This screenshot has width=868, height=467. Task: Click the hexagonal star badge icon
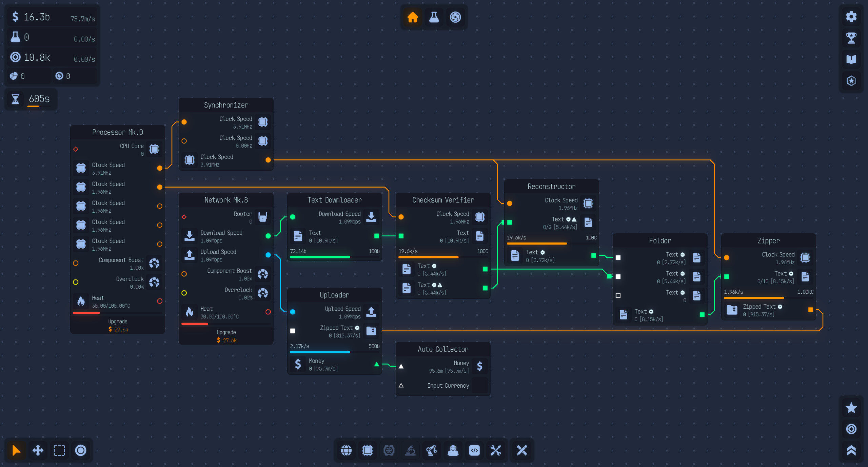(x=851, y=81)
